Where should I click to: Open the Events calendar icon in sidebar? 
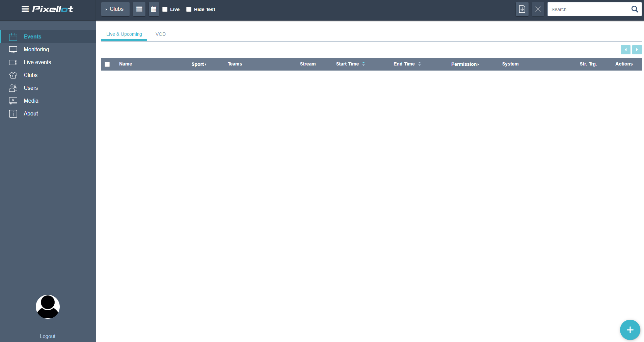[13, 36]
